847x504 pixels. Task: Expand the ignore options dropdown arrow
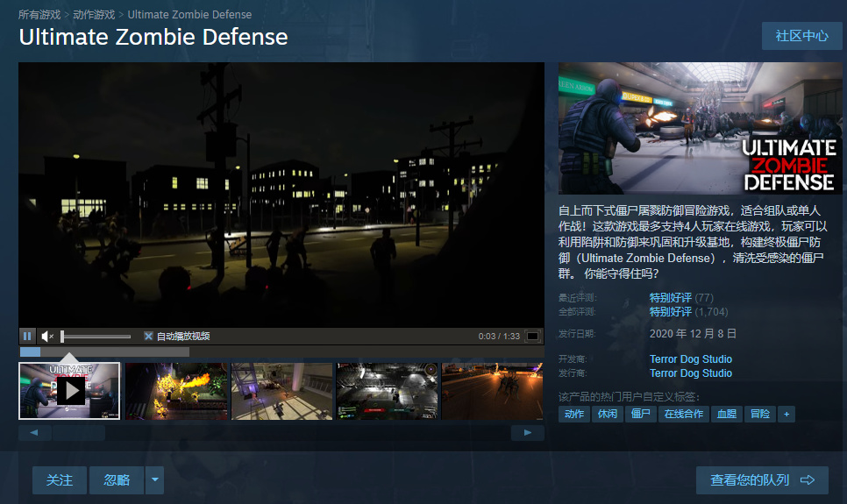[x=154, y=480]
